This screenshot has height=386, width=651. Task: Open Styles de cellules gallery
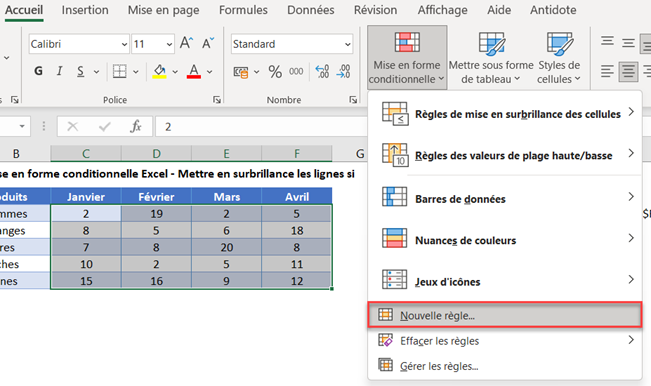pos(559,57)
